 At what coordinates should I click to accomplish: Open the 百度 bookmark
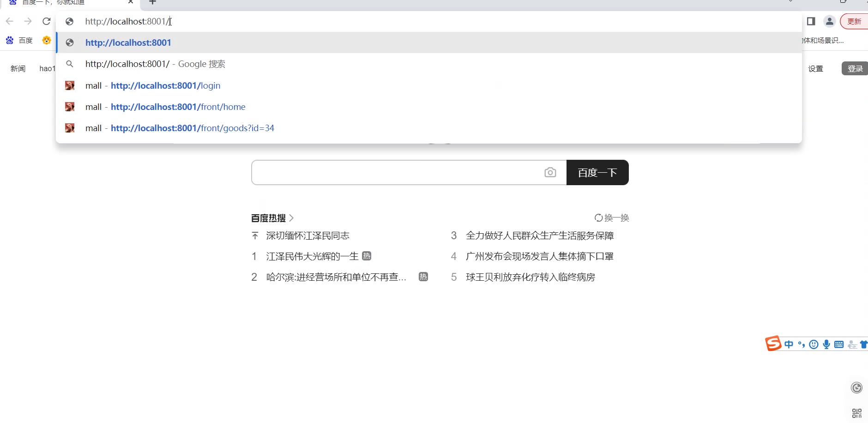(19, 41)
